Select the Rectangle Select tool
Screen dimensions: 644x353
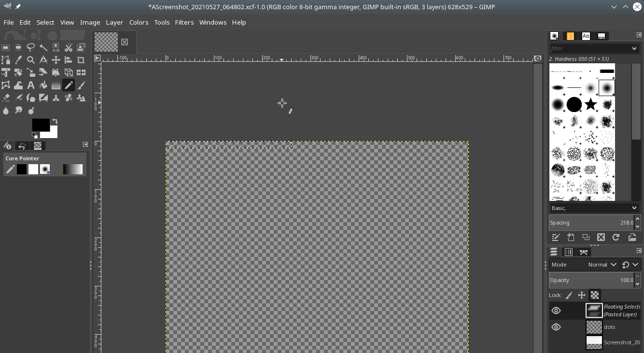6,47
